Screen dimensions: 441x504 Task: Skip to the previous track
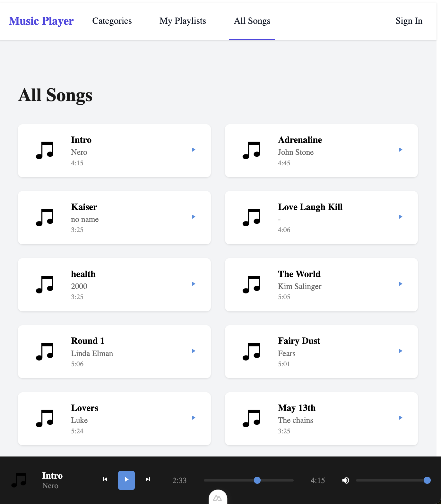pos(105,479)
